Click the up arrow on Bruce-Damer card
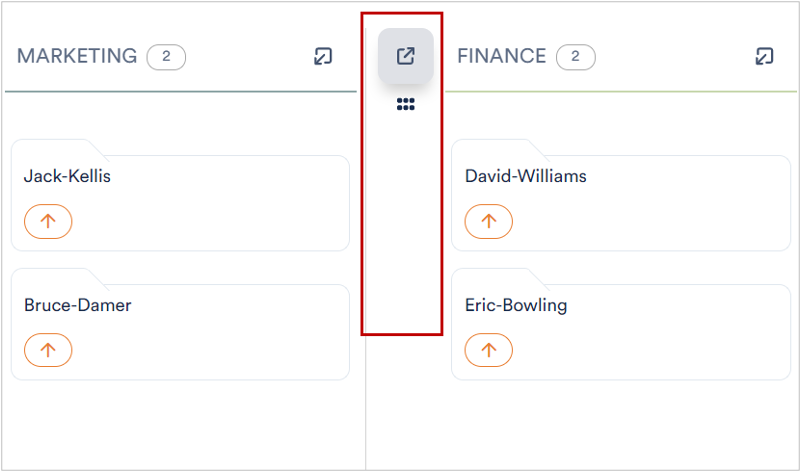Screen dimensions: 800x472 click(48, 350)
